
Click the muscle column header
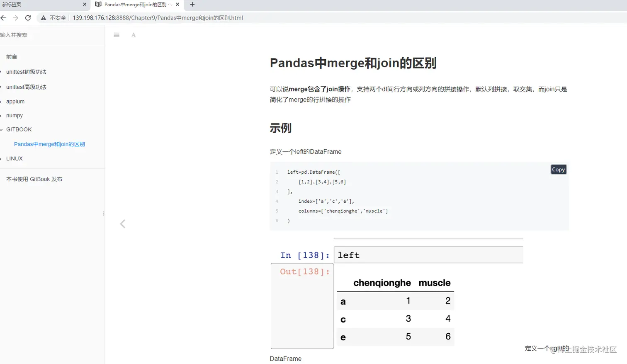[x=435, y=283]
